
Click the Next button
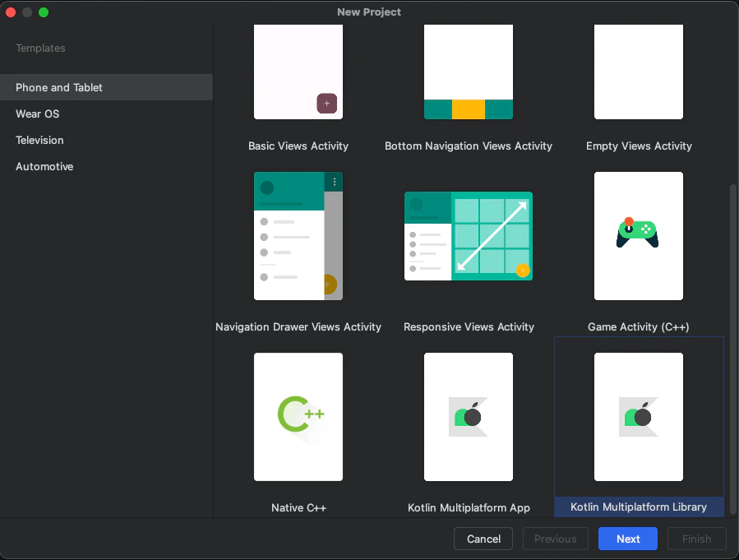[628, 539]
